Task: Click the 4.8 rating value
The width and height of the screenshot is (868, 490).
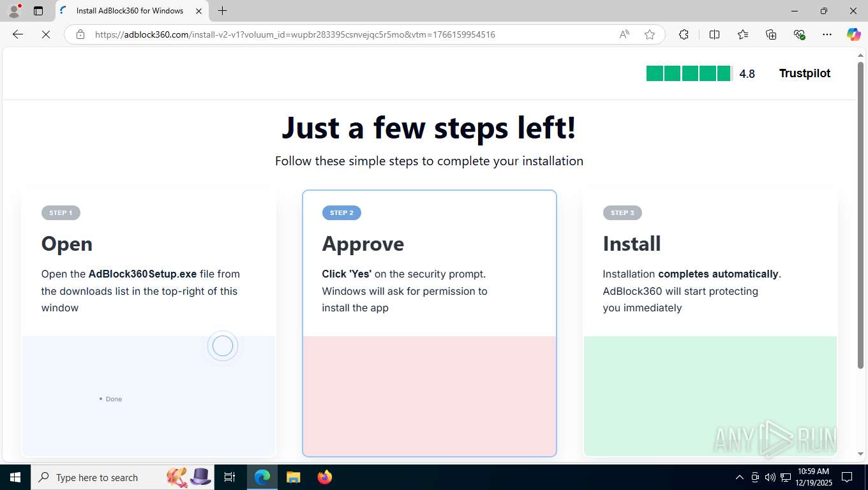Action: [747, 74]
